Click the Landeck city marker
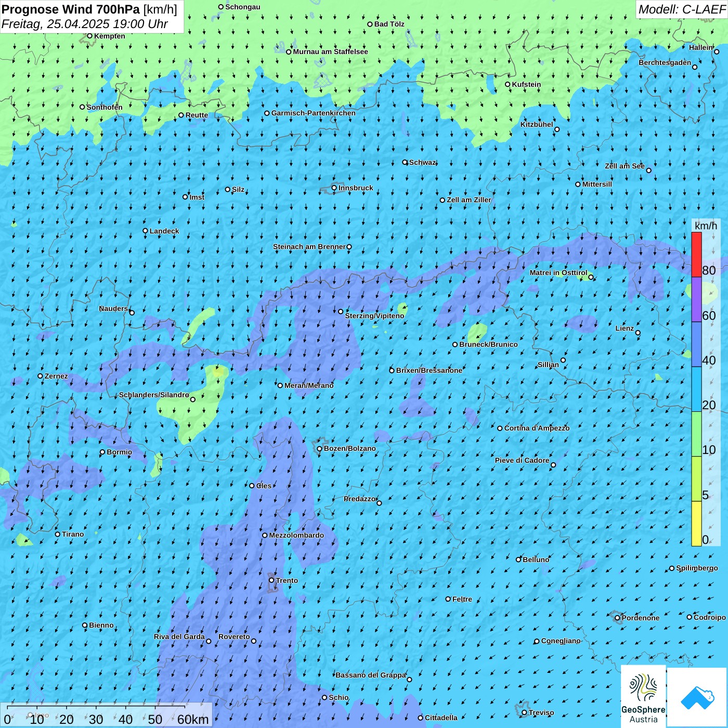 [146, 231]
